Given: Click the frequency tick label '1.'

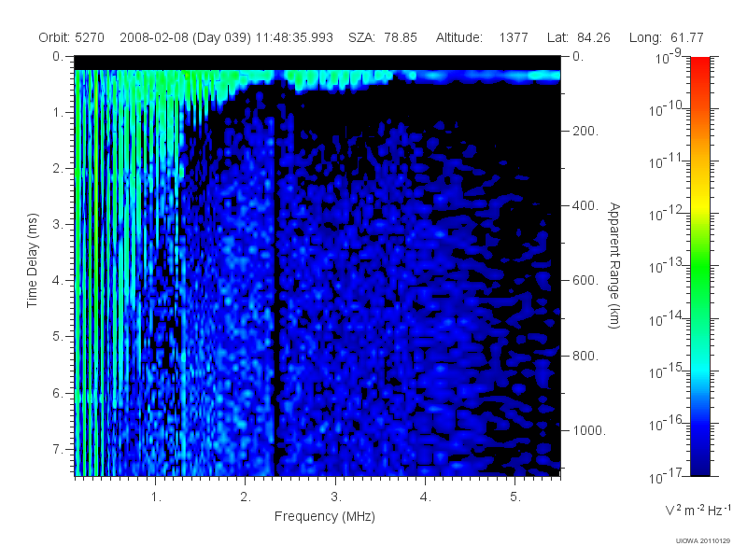Looking at the screenshot, I should (156, 497).
